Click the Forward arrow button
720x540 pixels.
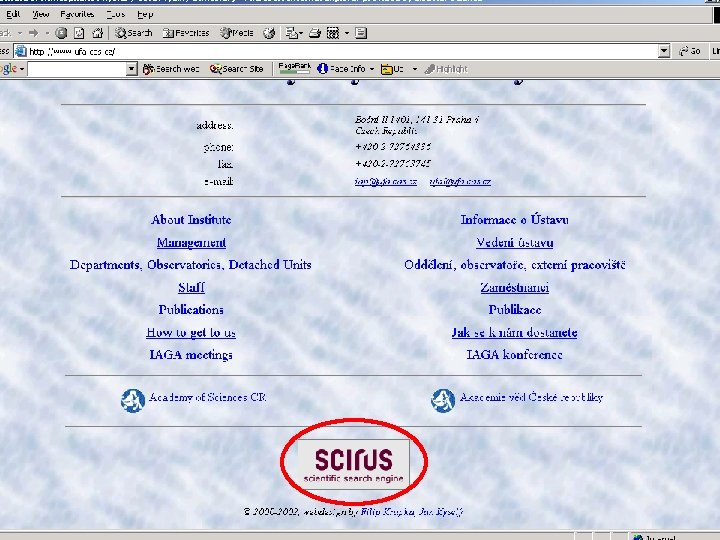coord(34,33)
